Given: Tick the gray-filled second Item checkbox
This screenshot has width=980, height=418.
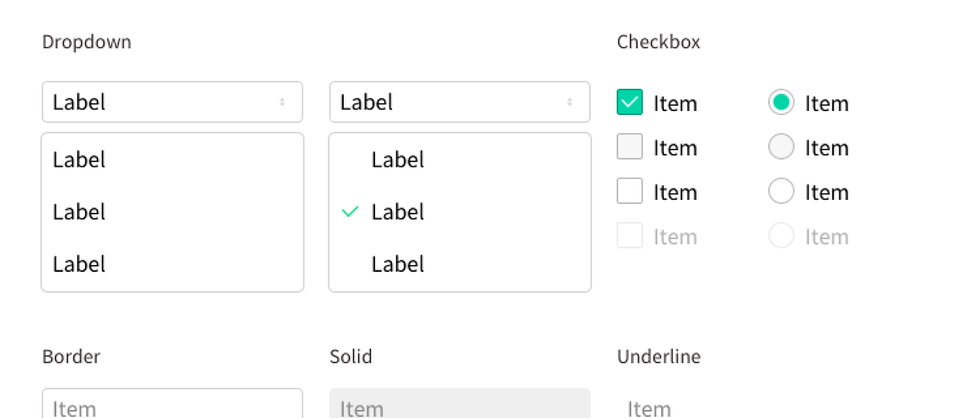Looking at the screenshot, I should [x=629, y=146].
